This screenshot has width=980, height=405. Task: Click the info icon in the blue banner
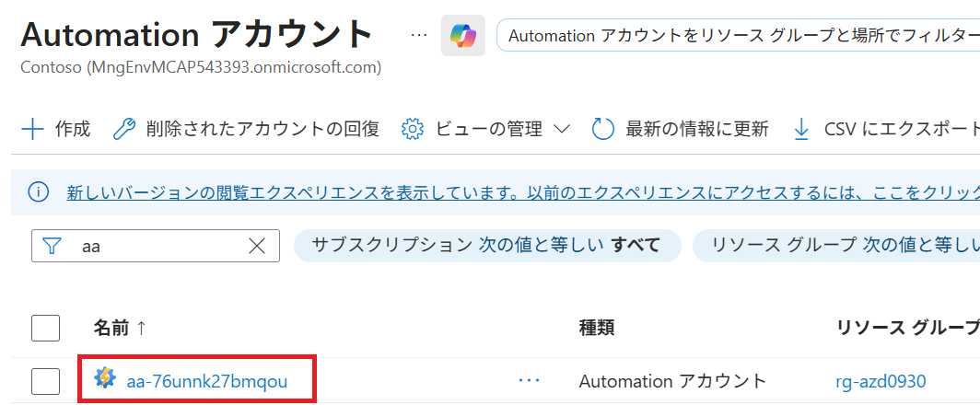tap(39, 192)
